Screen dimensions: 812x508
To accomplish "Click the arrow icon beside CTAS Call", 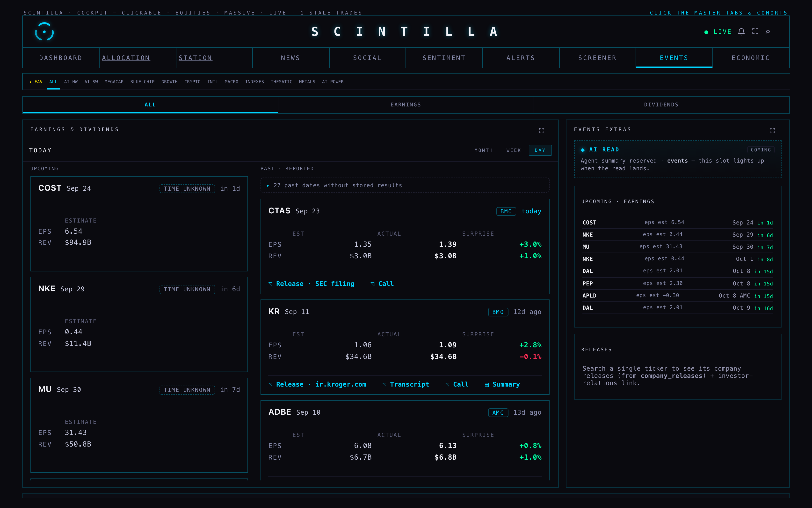I will pos(373,284).
